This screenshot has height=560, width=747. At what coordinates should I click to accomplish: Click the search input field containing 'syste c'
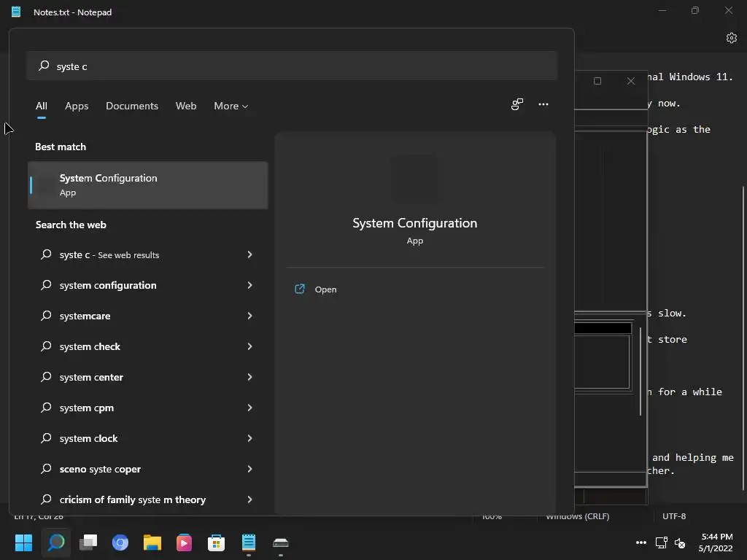tap(292, 66)
